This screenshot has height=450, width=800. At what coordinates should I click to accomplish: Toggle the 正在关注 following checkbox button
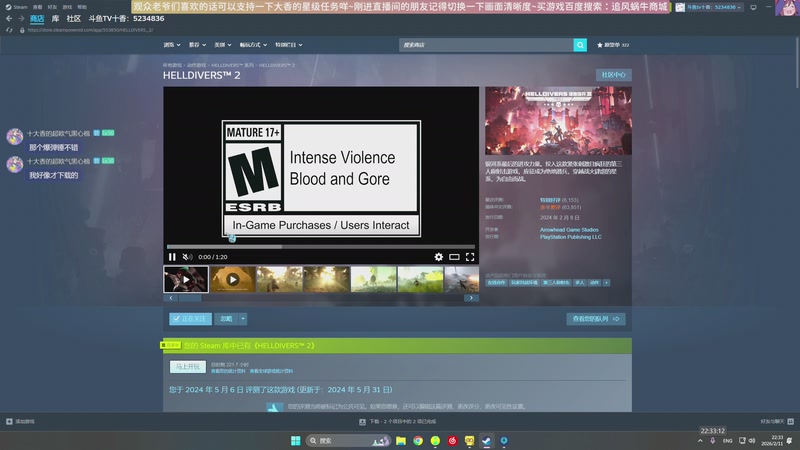(x=190, y=319)
